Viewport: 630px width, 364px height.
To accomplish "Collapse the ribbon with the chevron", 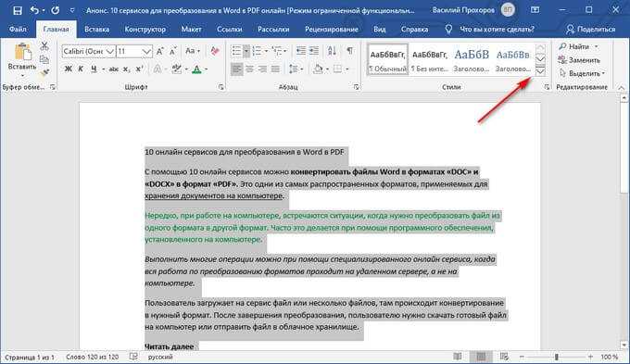I will 621,87.
